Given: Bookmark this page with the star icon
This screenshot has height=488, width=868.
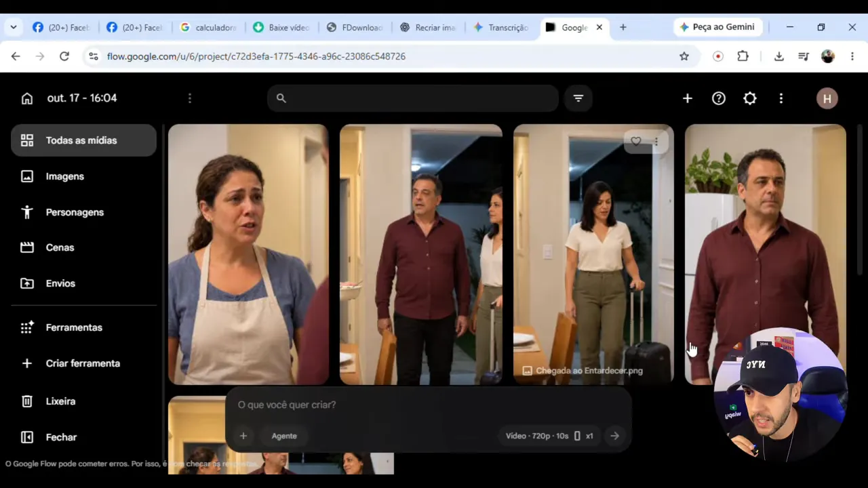Looking at the screenshot, I should point(684,56).
